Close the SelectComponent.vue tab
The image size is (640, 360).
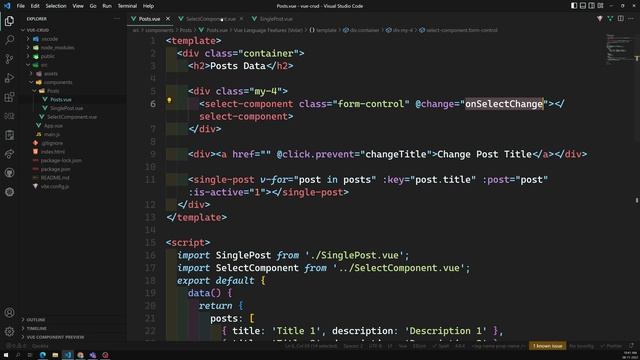[x=242, y=19]
